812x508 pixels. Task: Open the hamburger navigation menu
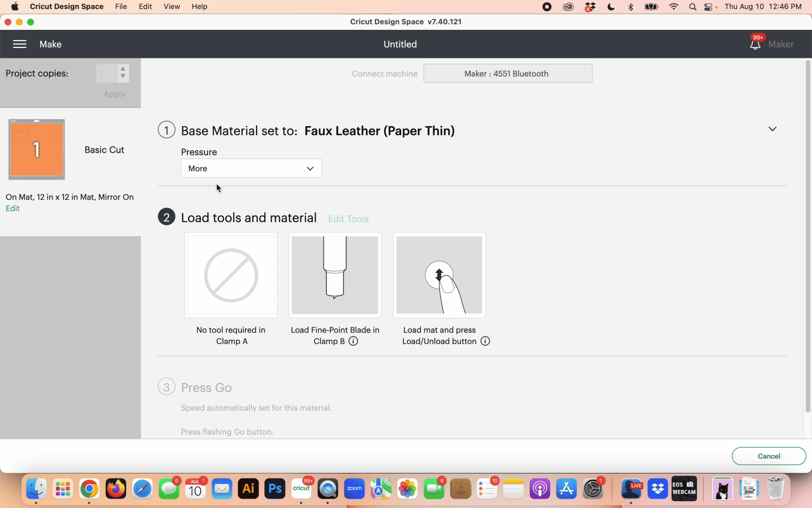pos(19,44)
